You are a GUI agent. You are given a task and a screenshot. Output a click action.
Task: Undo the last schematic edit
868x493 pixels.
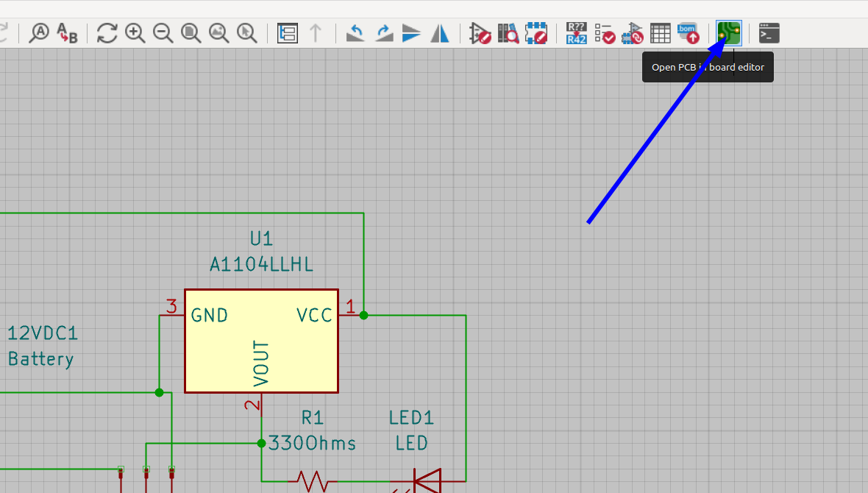[355, 32]
